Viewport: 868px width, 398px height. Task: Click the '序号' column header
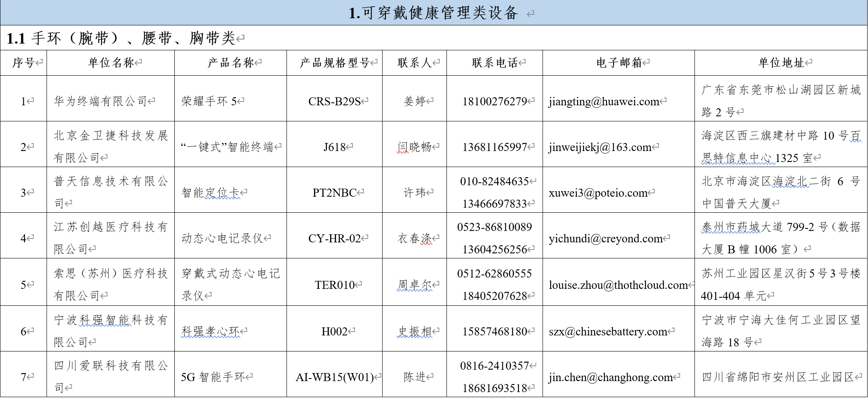click(23, 63)
